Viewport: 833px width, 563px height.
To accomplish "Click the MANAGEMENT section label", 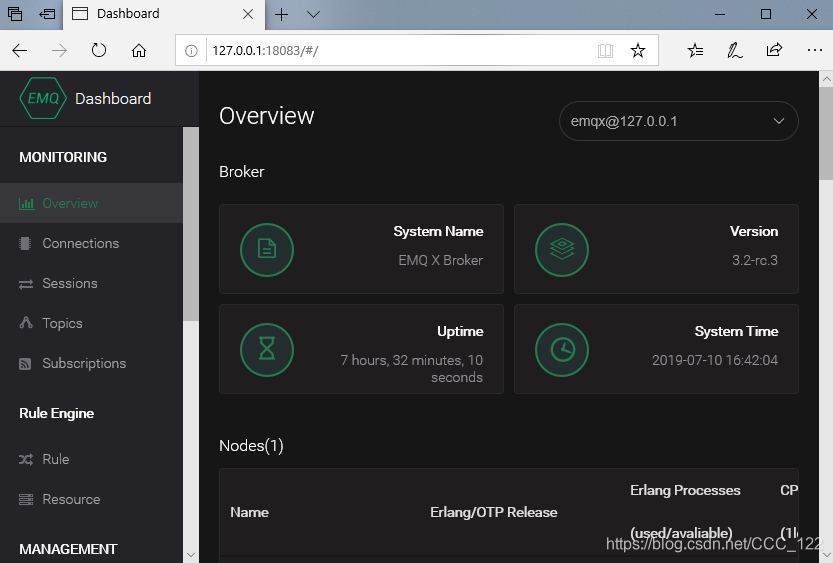I will click(x=68, y=549).
